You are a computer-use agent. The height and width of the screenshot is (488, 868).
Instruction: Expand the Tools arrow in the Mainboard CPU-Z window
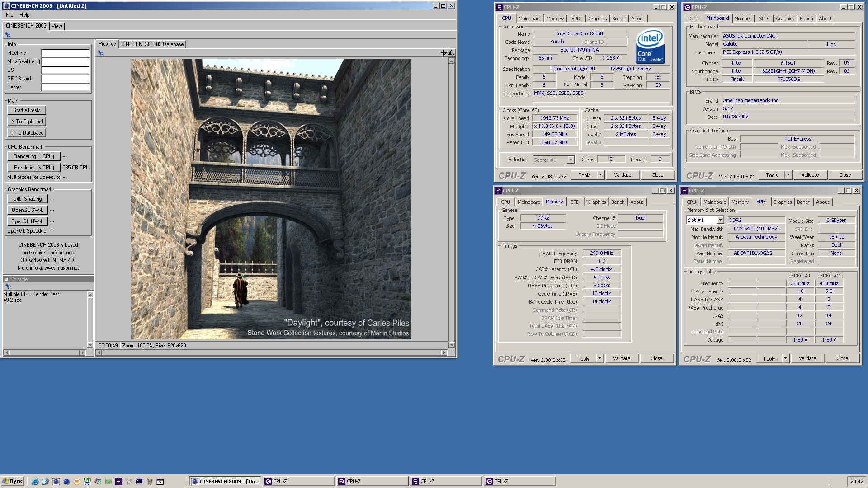[788, 175]
